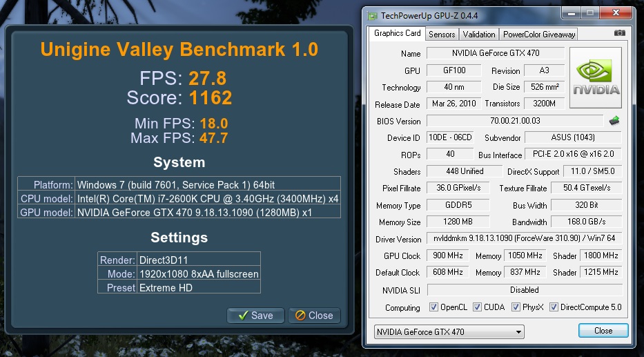The image size is (644, 357).
Task: Click the BIOS save chip icon
Action: [614, 121]
